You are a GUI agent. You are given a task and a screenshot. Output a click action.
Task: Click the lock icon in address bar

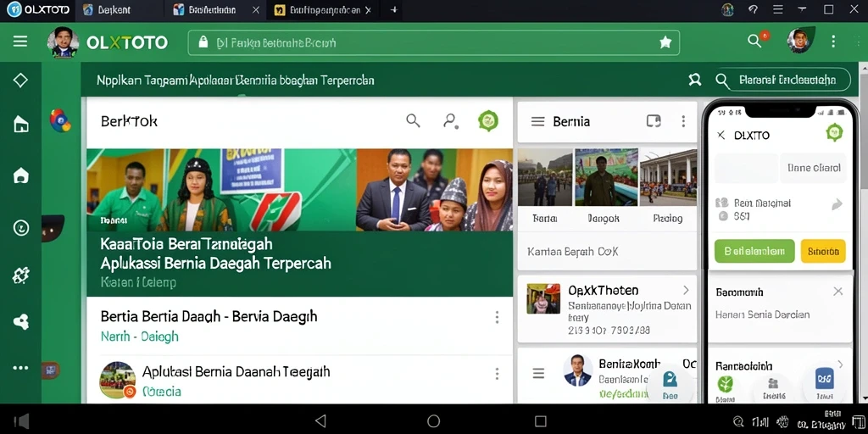tap(203, 42)
